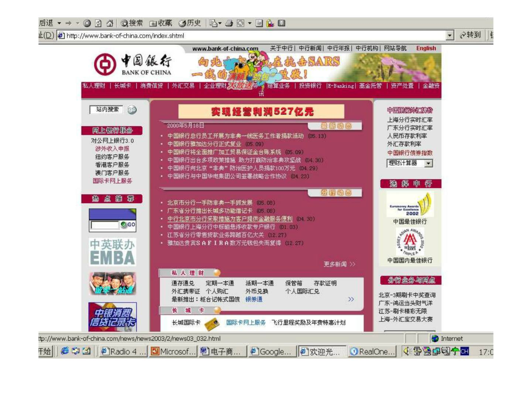Open 对公网上银行3.0 link
This screenshot has height=399, width=532.
tap(112, 141)
